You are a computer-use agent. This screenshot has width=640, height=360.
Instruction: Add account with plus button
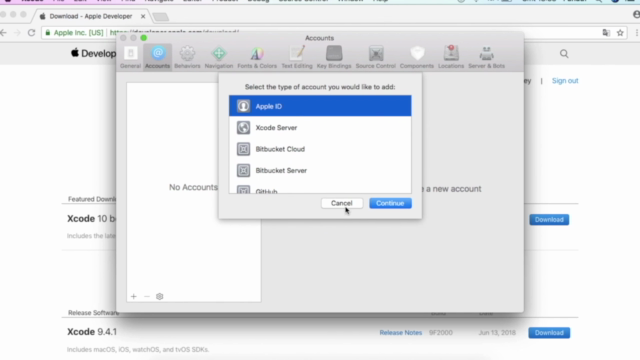[133, 296]
